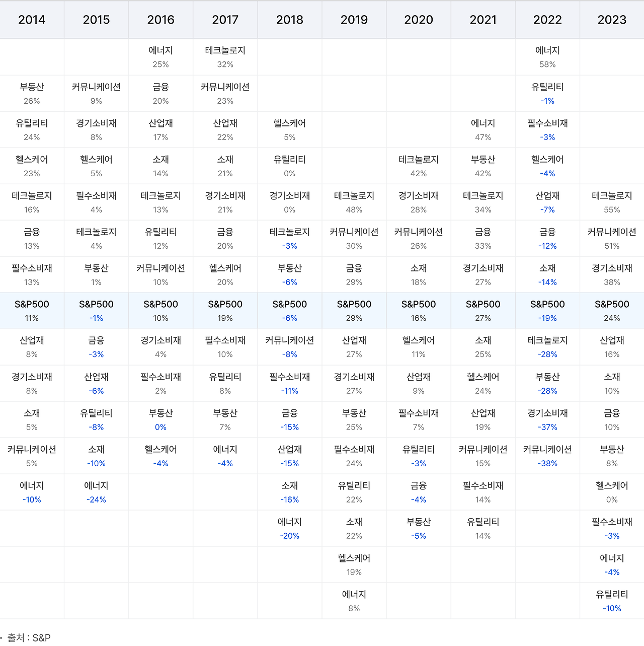Select the 유틸리티 -10% cell in 2023
This screenshot has width=644, height=646.
[612, 601]
